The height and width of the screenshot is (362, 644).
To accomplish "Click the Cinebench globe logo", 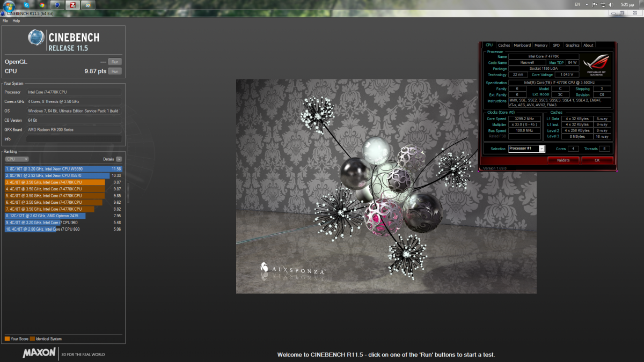I will pyautogui.click(x=36, y=38).
